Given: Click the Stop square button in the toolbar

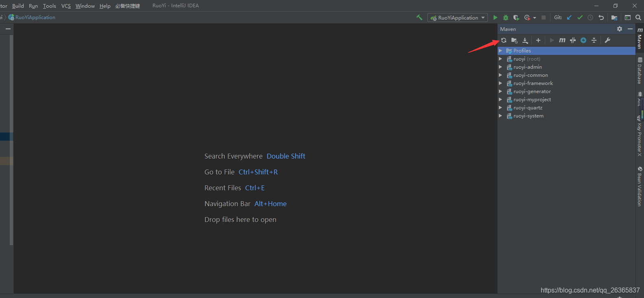Looking at the screenshot, I should [544, 17].
